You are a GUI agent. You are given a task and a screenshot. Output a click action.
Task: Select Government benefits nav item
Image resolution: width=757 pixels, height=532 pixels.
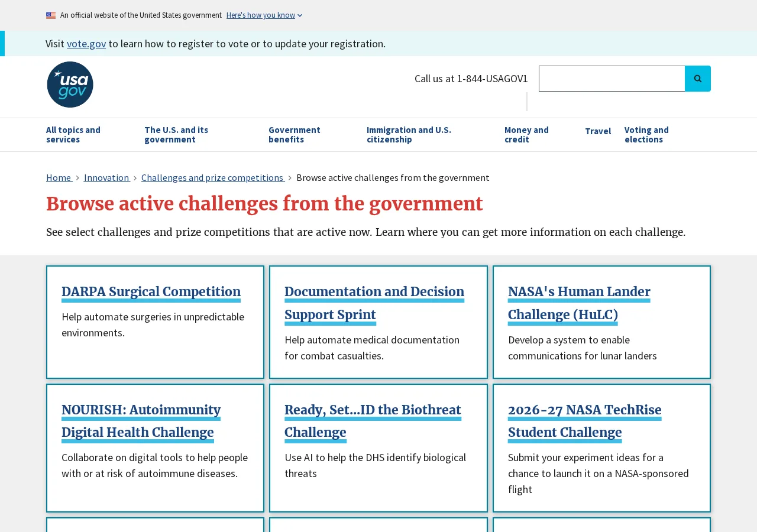[295, 135]
